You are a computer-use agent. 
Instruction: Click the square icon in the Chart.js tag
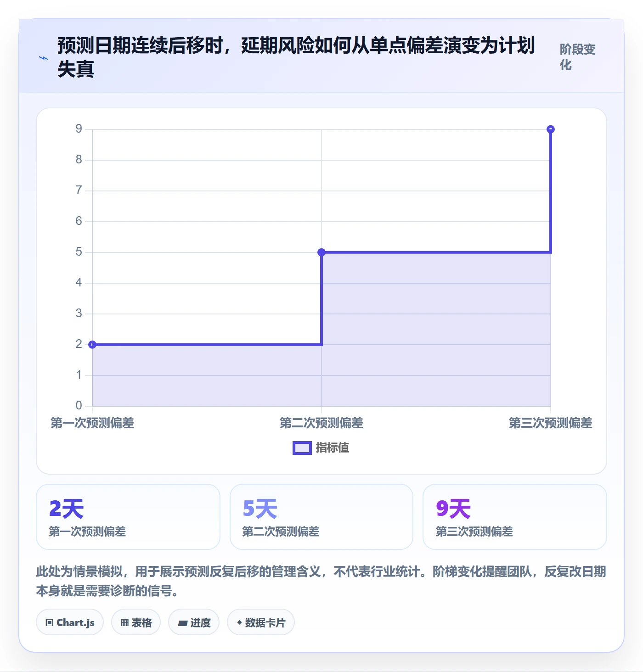click(50, 623)
